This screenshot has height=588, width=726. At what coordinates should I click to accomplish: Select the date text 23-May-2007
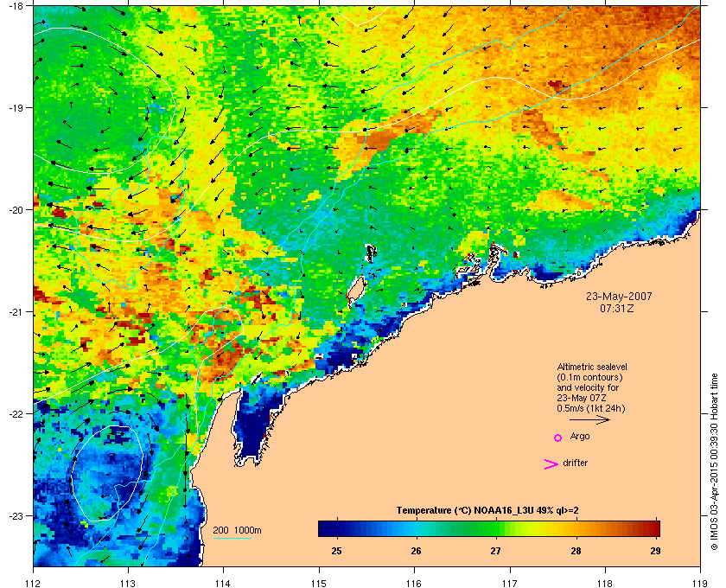619,296
